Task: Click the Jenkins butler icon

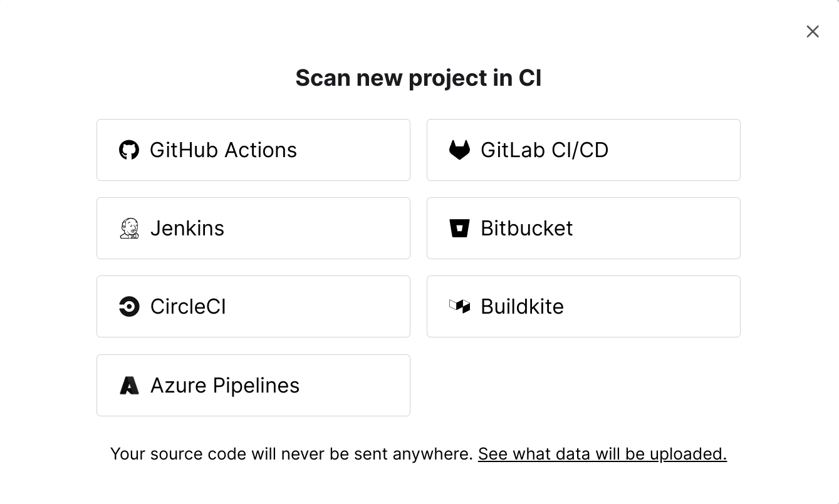Action: [129, 228]
